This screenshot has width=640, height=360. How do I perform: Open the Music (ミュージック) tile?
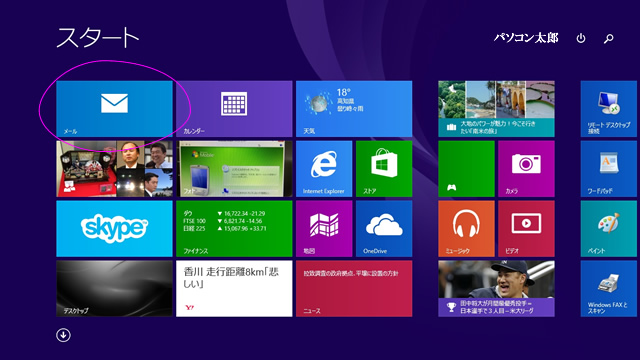467,229
